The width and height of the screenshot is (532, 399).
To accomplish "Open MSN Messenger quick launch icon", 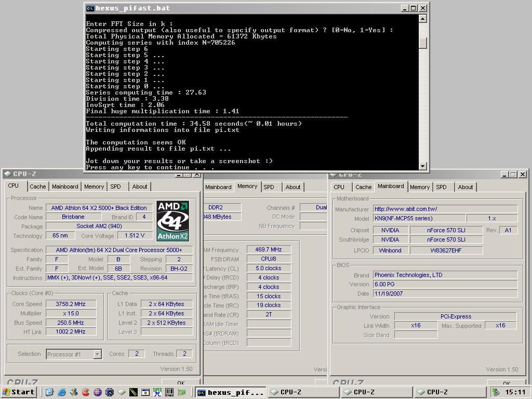I will (x=74, y=392).
